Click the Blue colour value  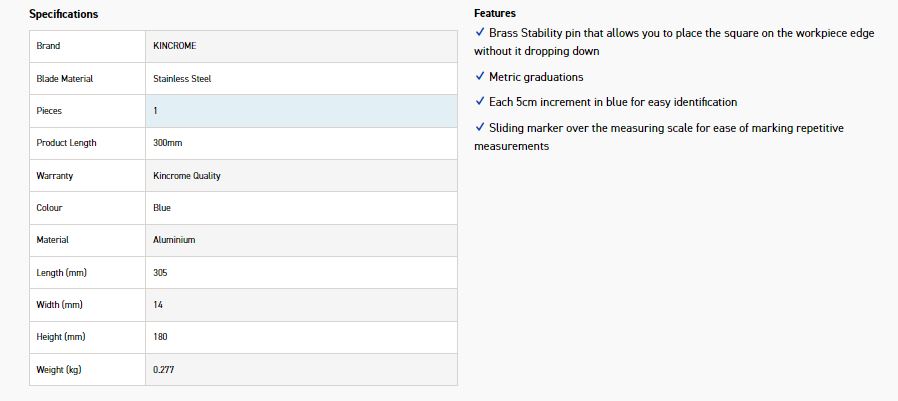tap(162, 208)
